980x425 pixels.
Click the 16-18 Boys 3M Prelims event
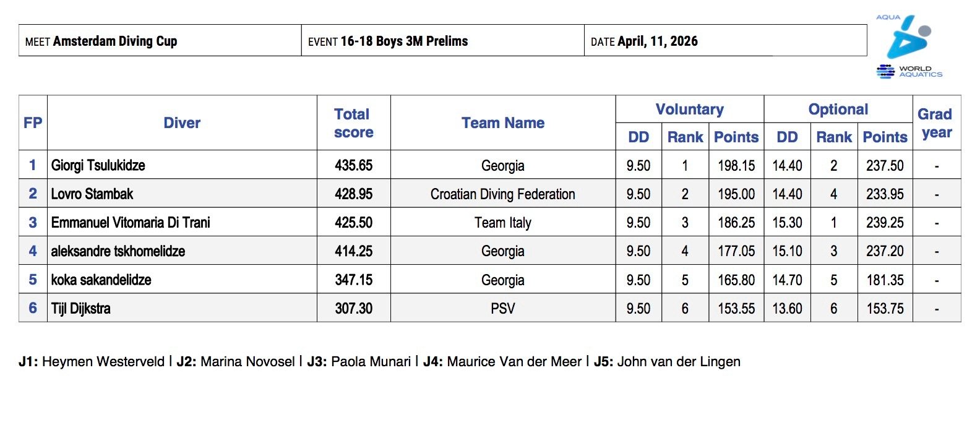pyautogui.click(x=404, y=41)
